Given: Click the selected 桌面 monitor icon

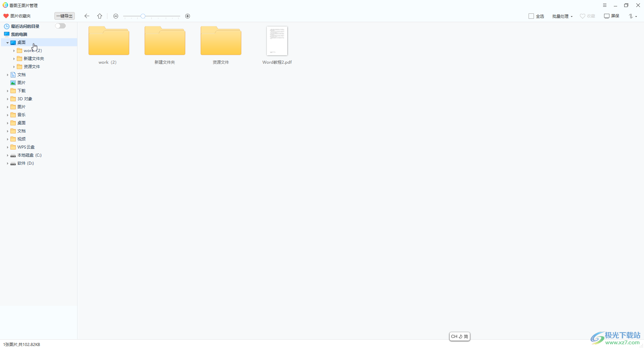Looking at the screenshot, I should [x=13, y=43].
